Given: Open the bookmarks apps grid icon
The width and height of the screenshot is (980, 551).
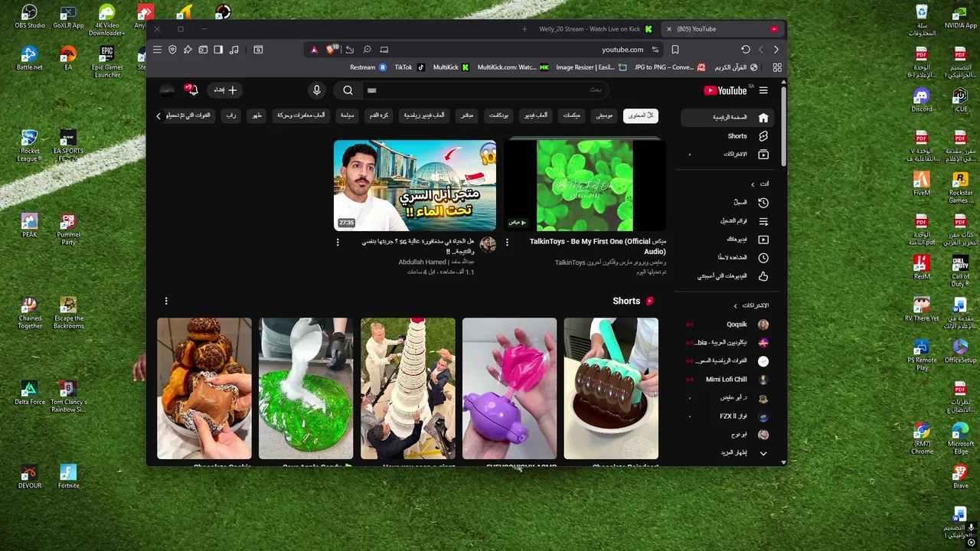Looking at the screenshot, I should (777, 67).
